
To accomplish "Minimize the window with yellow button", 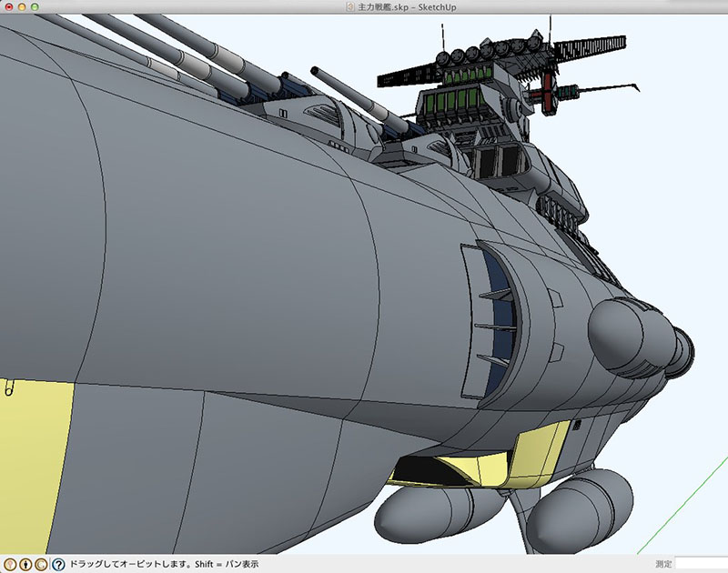I will click(x=22, y=7).
